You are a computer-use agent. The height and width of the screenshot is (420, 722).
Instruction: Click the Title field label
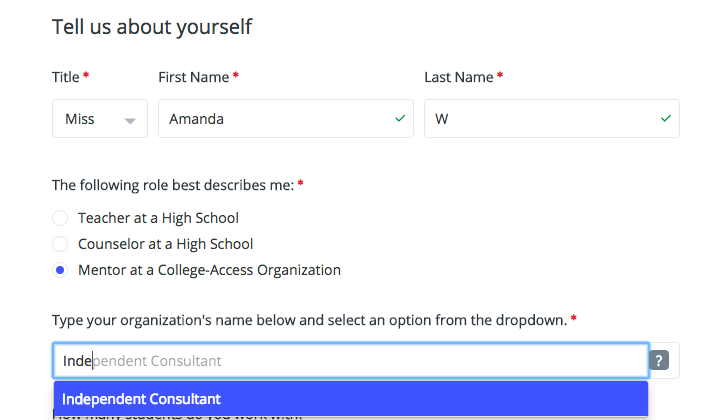click(x=66, y=77)
